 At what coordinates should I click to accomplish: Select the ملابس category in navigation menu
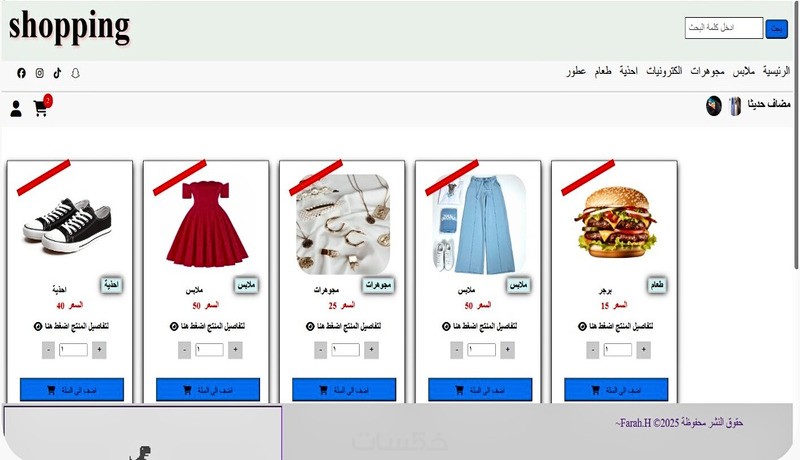(743, 71)
